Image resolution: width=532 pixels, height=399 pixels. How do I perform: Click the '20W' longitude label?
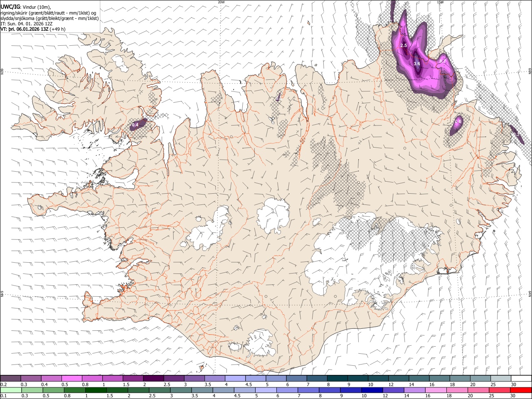(x=221, y=2)
